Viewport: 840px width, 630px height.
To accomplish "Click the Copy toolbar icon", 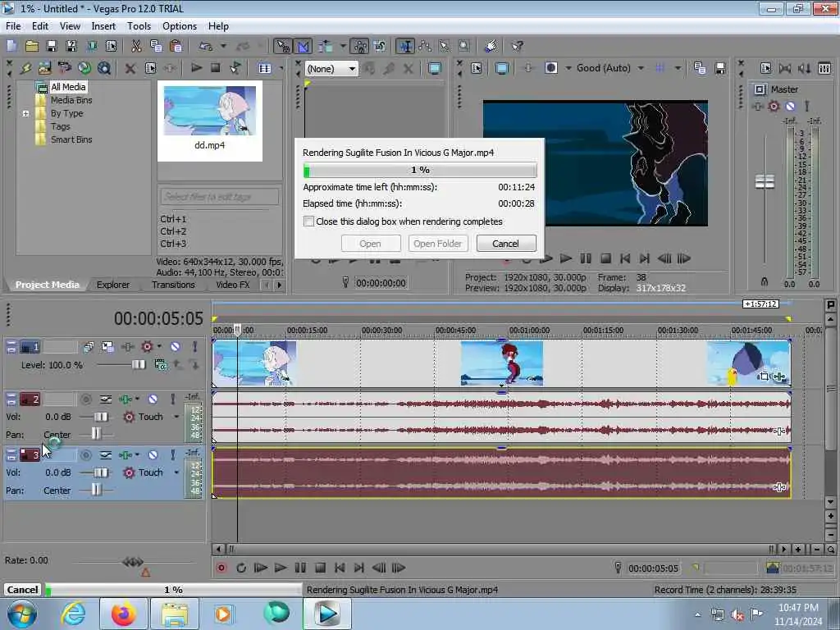I will pos(156,46).
